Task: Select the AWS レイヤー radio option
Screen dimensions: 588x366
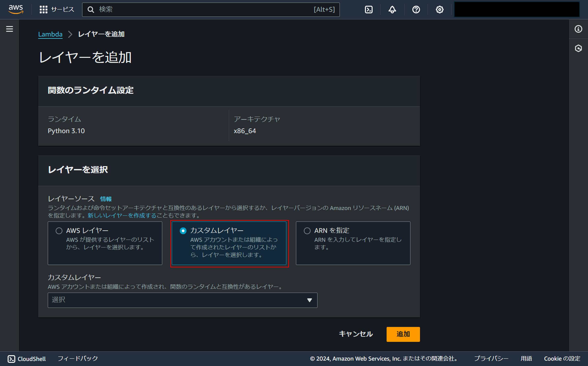Action: pyautogui.click(x=59, y=231)
